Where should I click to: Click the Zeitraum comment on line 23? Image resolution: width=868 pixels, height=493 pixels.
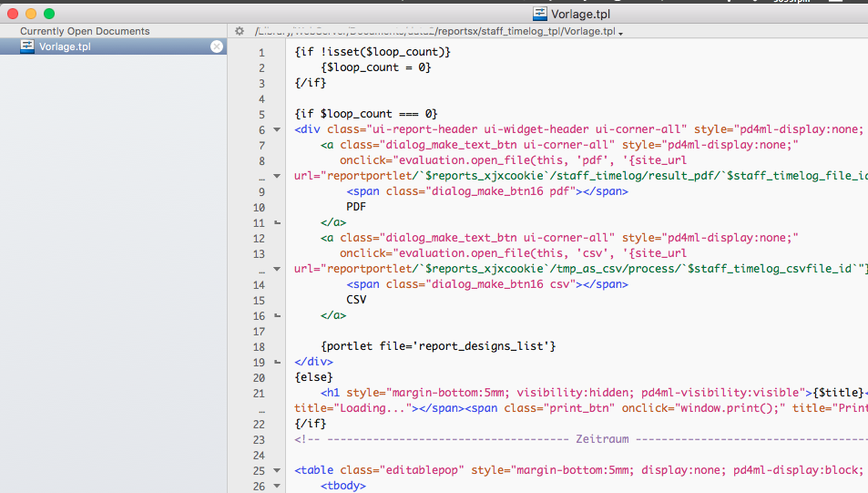click(602, 439)
